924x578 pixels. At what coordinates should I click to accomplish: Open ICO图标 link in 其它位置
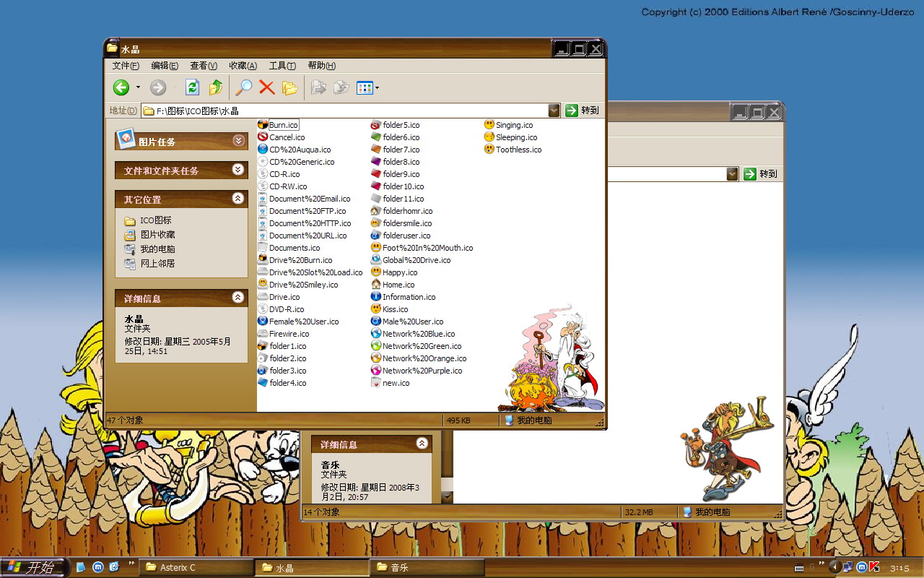(156, 220)
